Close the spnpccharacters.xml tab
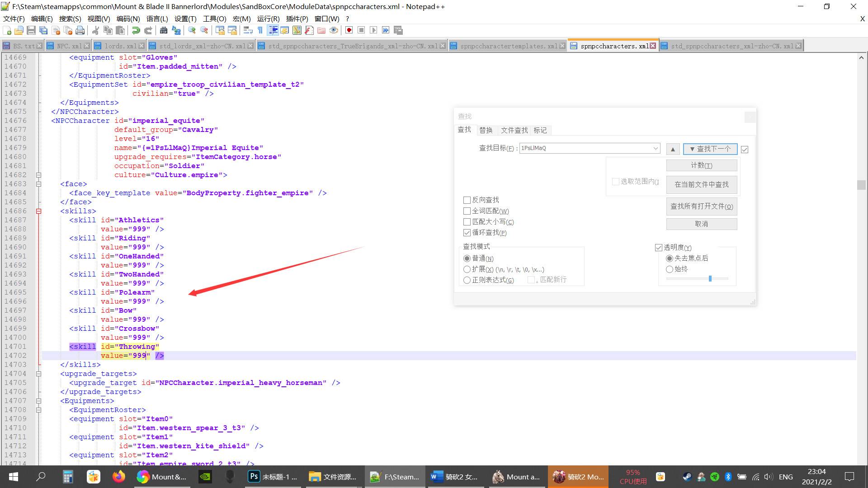868x488 pixels. pos(653,46)
